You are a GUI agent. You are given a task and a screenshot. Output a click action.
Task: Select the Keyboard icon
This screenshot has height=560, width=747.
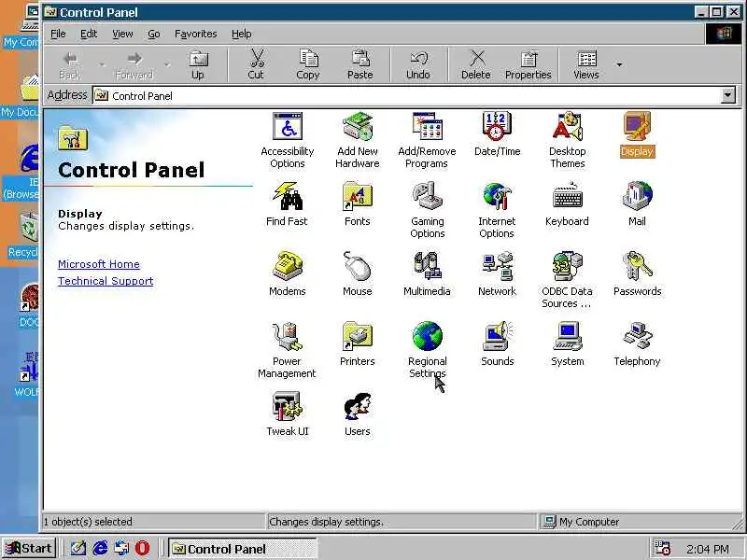tap(567, 203)
